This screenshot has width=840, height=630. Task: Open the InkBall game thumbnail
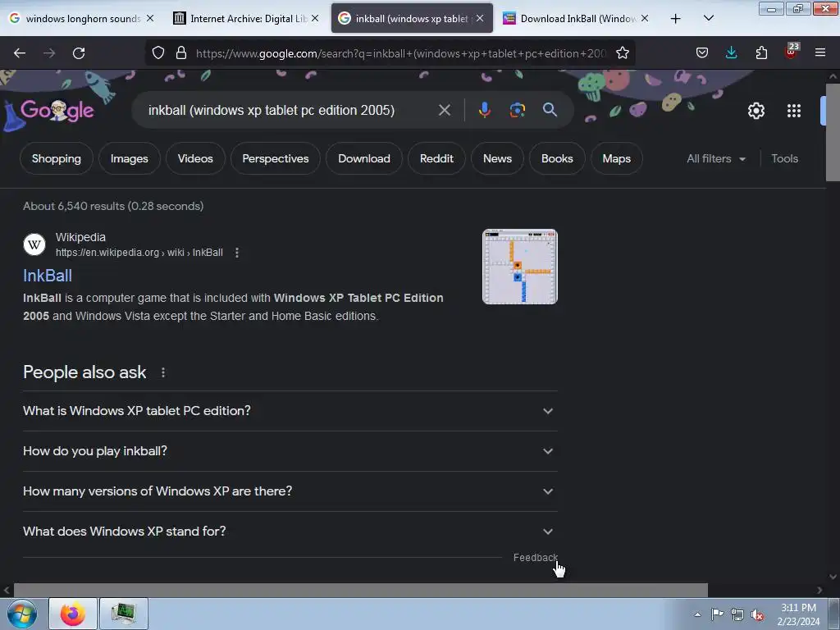(519, 267)
